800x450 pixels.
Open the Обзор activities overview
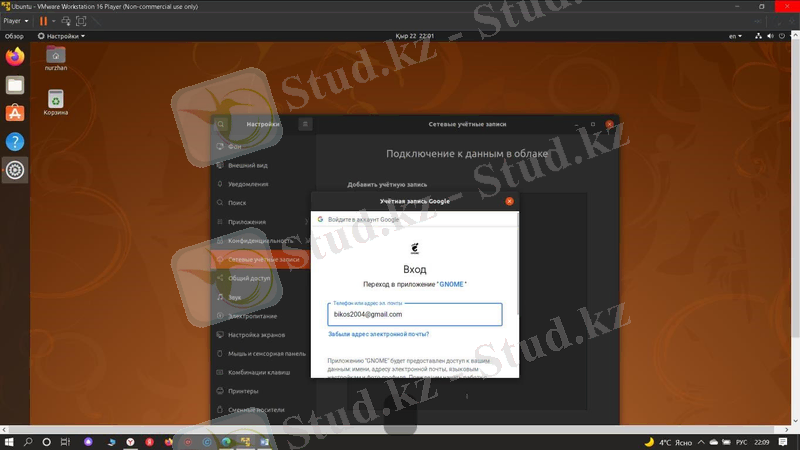click(x=14, y=36)
